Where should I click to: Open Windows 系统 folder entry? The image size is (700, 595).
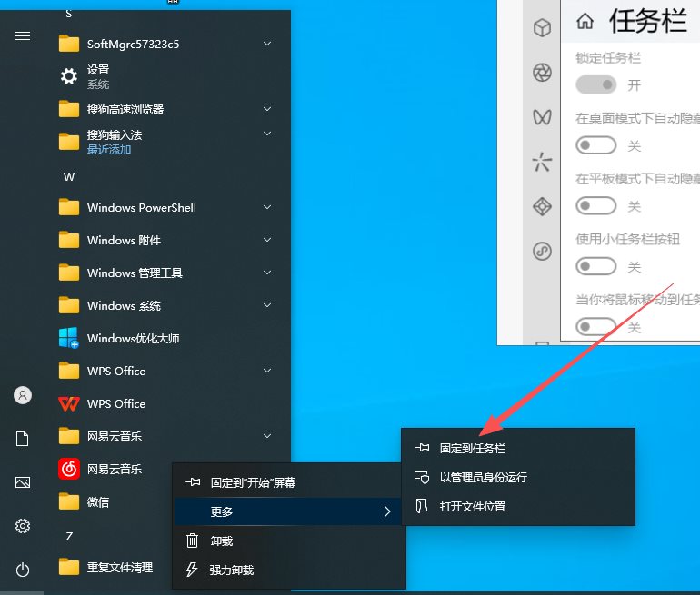(109, 305)
